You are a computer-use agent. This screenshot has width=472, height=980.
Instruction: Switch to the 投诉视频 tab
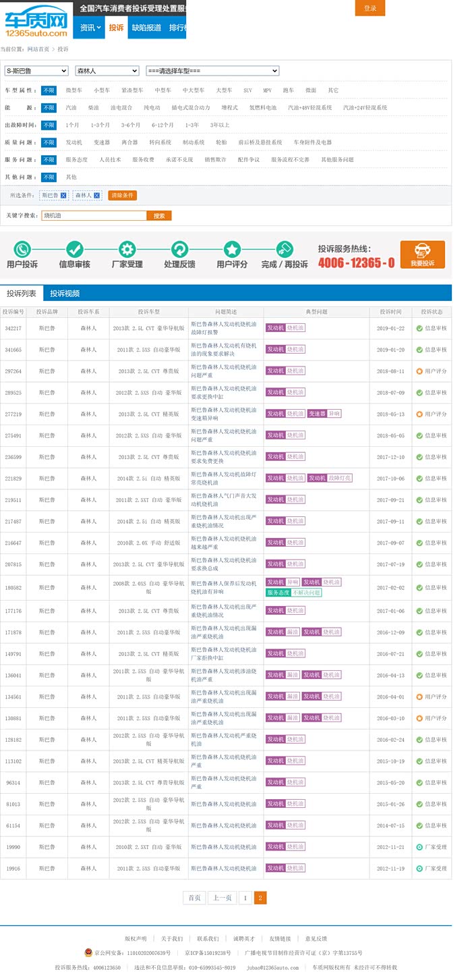tap(65, 294)
